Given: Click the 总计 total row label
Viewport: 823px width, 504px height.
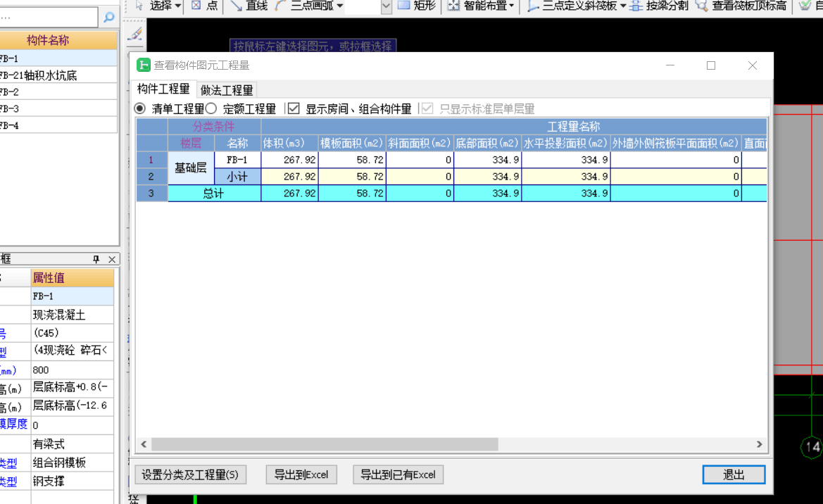Looking at the screenshot, I should tap(214, 193).
